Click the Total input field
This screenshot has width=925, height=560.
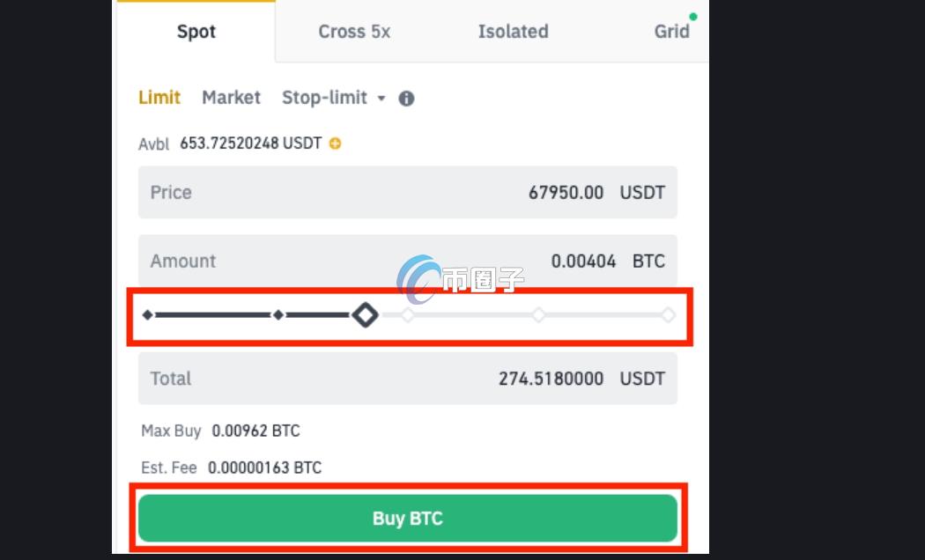(407, 379)
